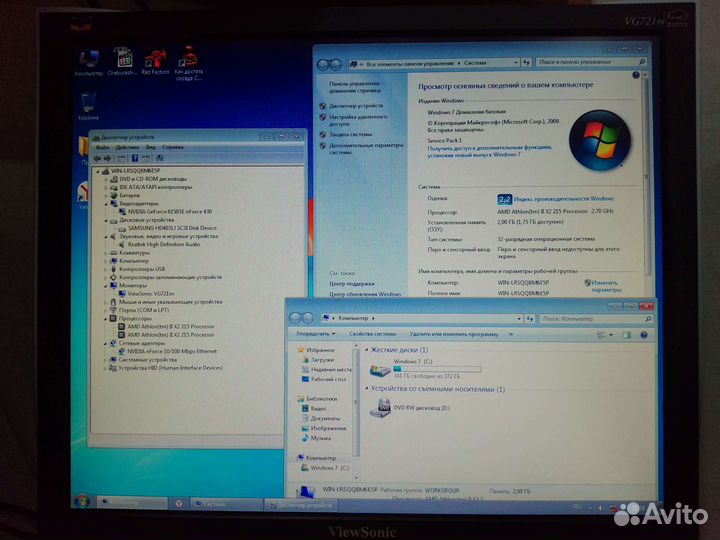Open the Вид menu in Device Manager

click(151, 147)
